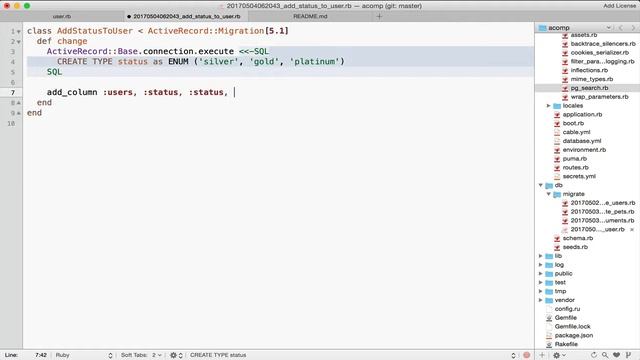This screenshot has width=640, height=360.
Task: Open mime_types.rb in file browser
Action: 591,79
